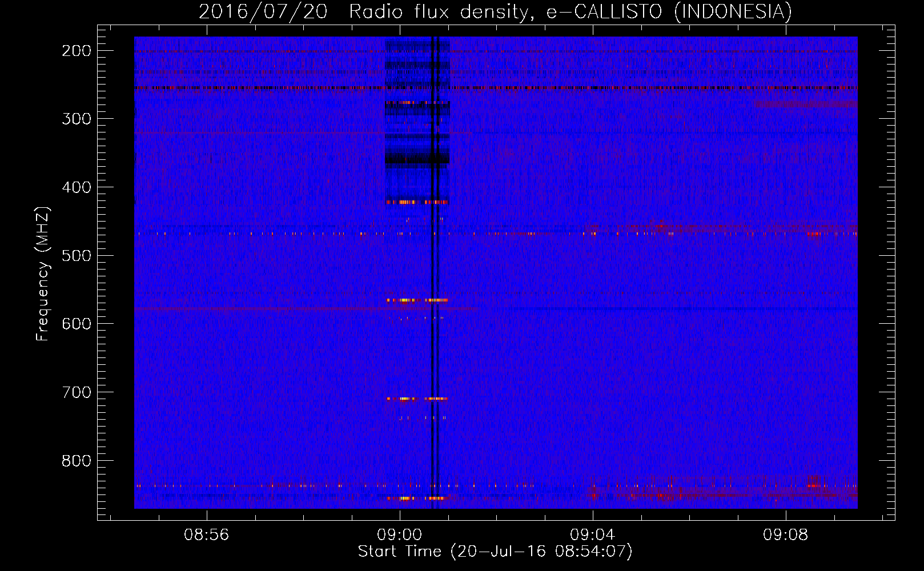Select the 500 frequency tick label
Image resolution: width=924 pixels, height=571 pixels.
point(77,255)
